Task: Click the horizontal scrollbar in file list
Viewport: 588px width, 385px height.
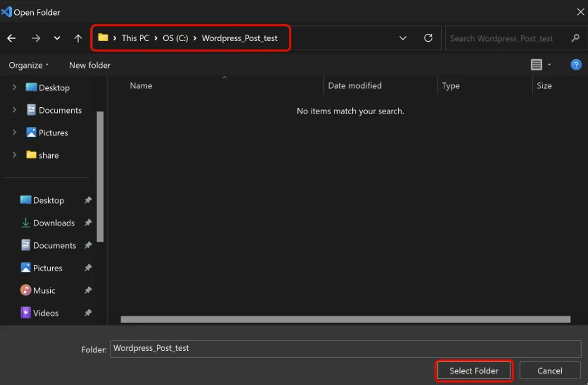Action: (346, 319)
